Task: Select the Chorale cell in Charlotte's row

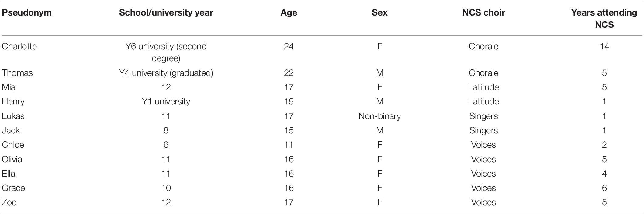Action: point(483,46)
